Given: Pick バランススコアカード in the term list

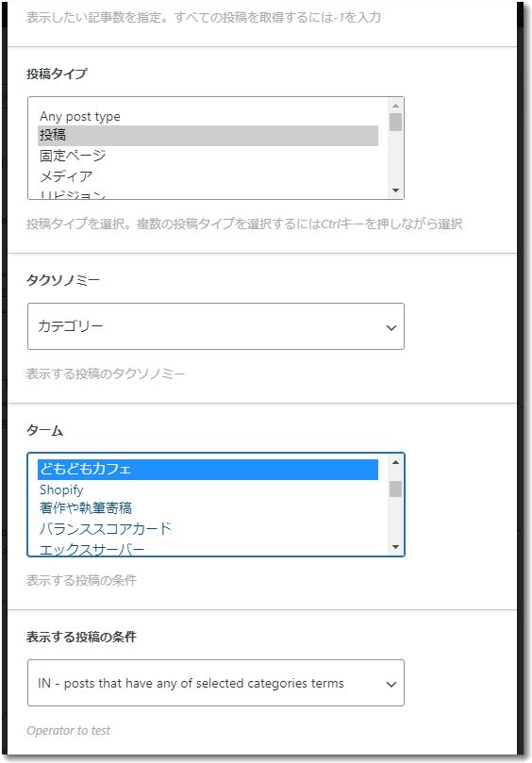Looking at the screenshot, I should [x=208, y=528].
